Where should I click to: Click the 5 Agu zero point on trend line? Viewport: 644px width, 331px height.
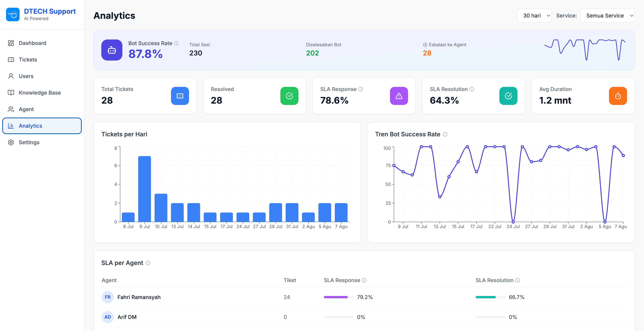coord(605,222)
